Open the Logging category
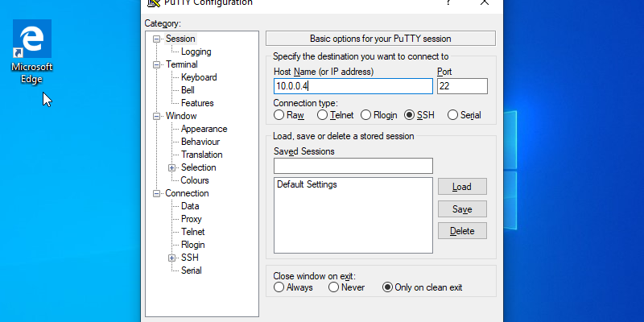The image size is (644, 322). pos(196,52)
